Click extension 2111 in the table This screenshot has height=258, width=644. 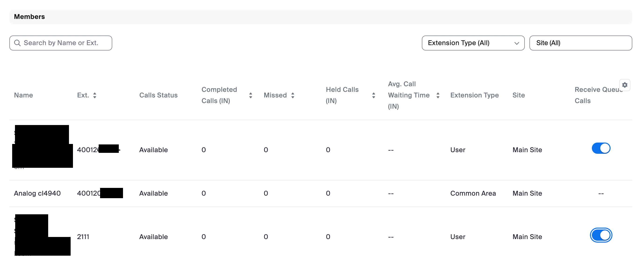pyautogui.click(x=83, y=236)
